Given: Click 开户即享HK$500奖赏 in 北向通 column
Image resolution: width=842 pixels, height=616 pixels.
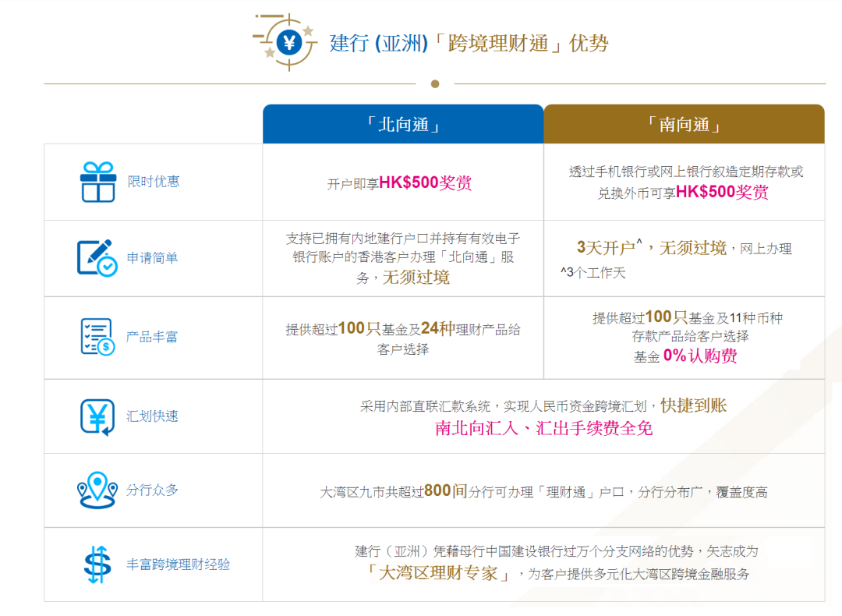Looking at the screenshot, I should pos(399,183).
